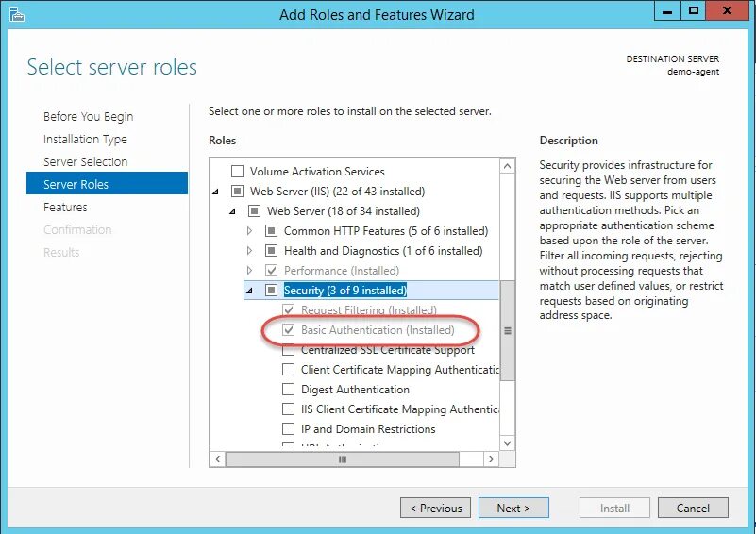Viewport: 756px width, 534px height.
Task: Expand Health and Diagnostics node
Action: click(x=249, y=251)
